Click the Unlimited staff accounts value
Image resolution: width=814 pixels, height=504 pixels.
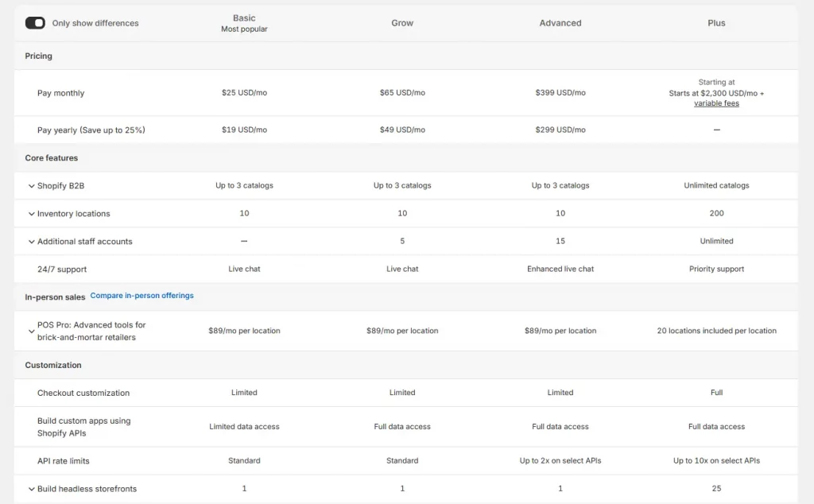click(x=716, y=241)
